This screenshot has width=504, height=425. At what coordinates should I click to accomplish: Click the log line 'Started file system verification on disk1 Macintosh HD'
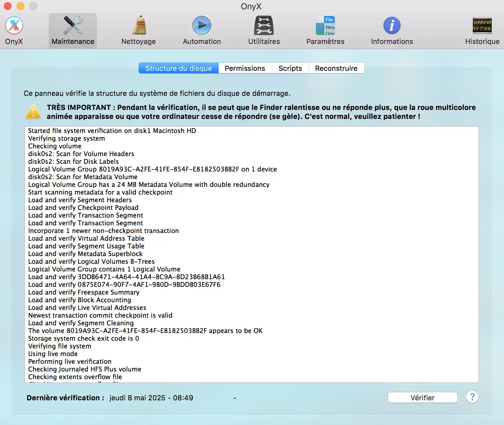coord(112,131)
